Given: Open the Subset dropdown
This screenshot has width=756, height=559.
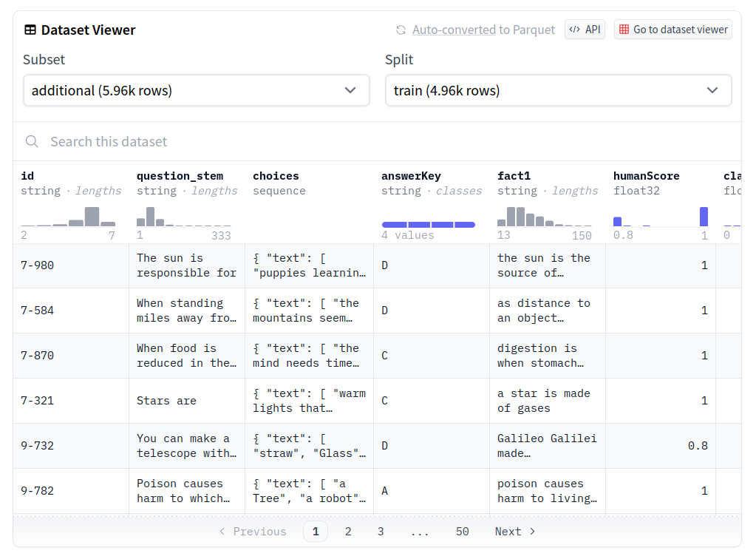Looking at the screenshot, I should click(x=196, y=90).
